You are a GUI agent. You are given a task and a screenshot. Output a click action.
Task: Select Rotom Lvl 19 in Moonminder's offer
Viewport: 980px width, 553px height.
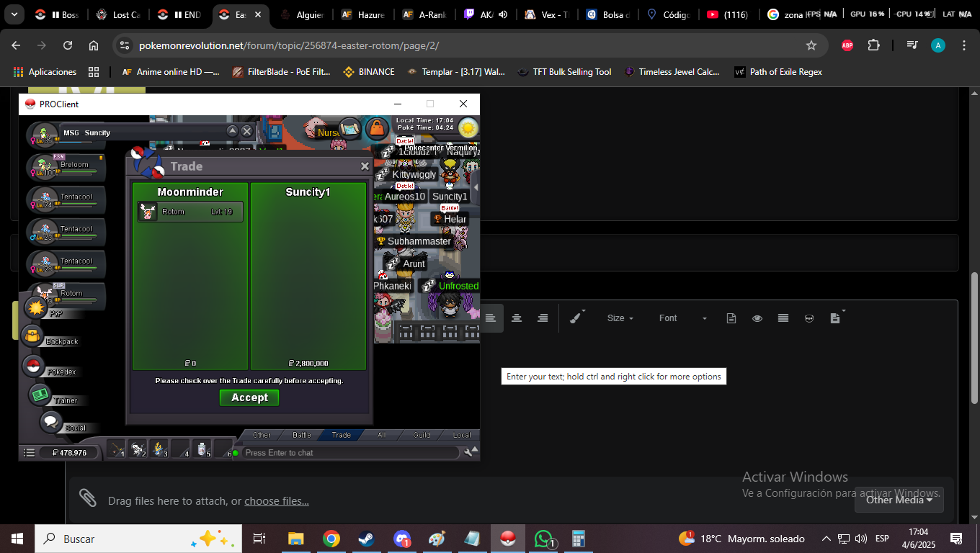tap(190, 212)
